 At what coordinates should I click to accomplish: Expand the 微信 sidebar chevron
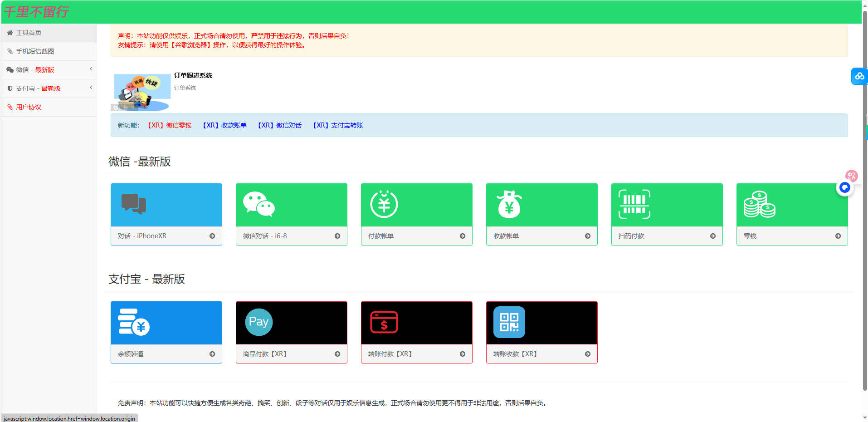(91, 69)
